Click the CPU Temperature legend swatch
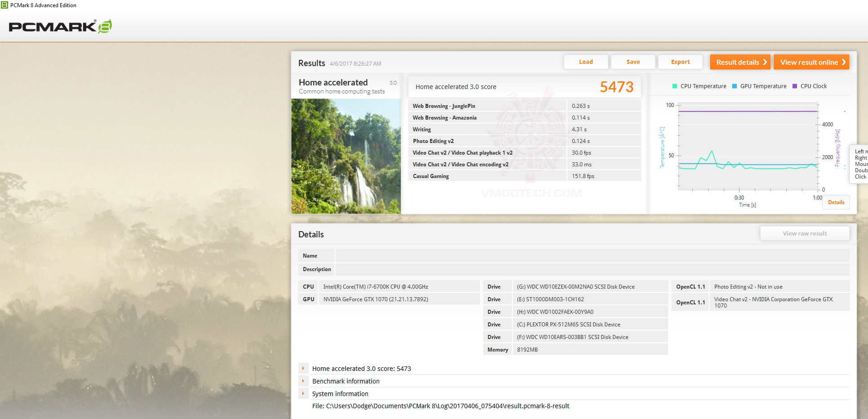Screen dimensions: 868x419 [674, 86]
